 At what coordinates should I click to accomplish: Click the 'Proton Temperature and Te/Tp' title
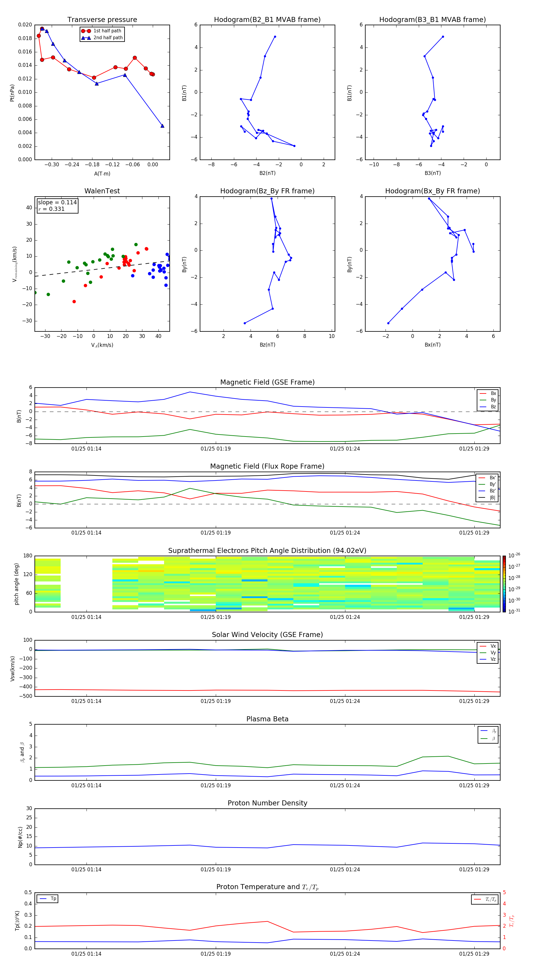267,888
